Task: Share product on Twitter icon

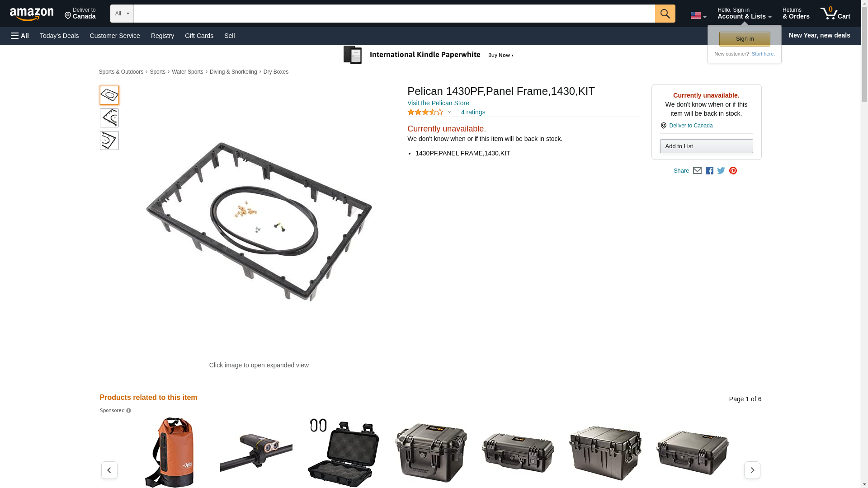Action: point(721,171)
